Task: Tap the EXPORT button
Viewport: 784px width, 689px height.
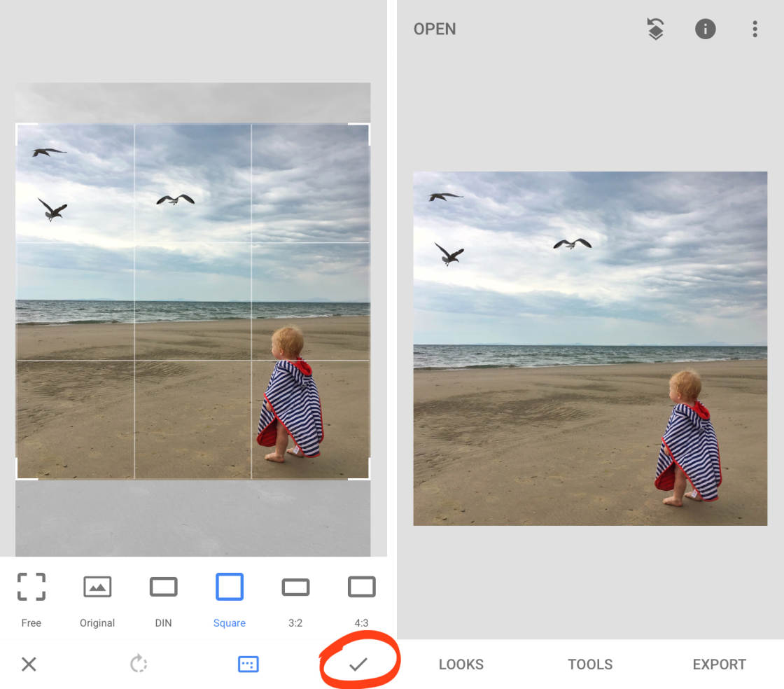Action: [x=719, y=664]
